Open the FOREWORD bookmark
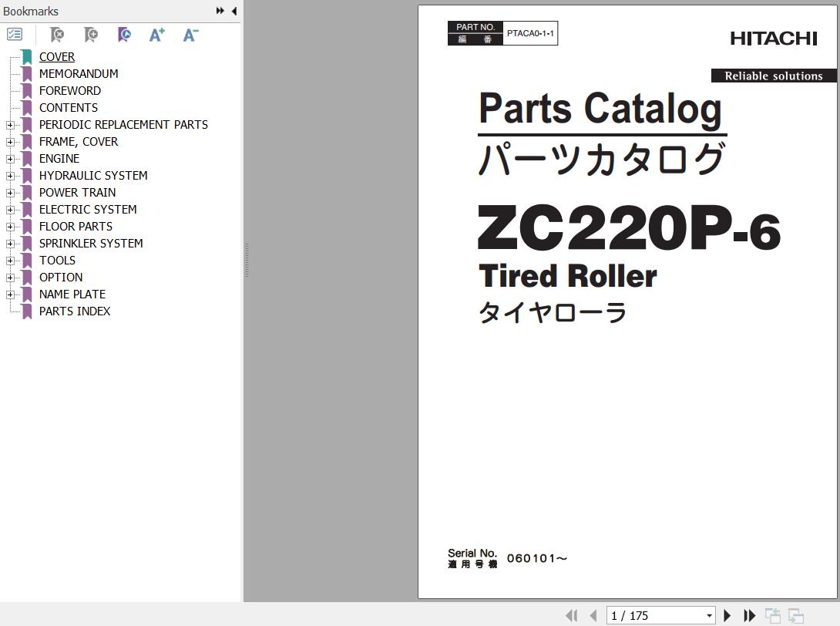Screen dimensions: 840x626 [x=69, y=90]
